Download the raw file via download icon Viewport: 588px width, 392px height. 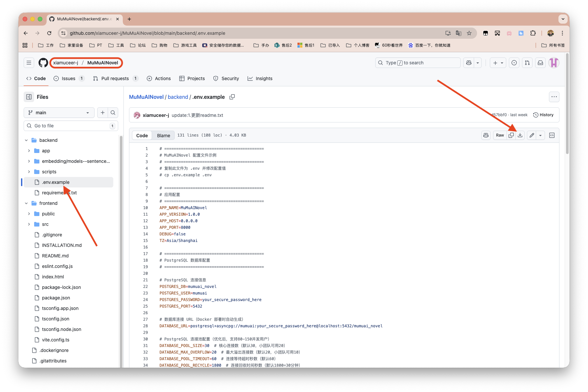[520, 135]
